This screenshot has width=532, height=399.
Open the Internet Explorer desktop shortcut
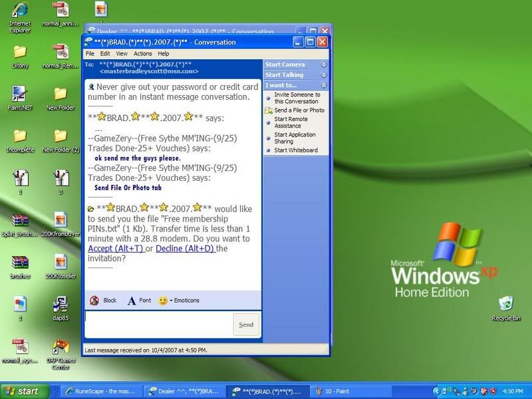20,17
